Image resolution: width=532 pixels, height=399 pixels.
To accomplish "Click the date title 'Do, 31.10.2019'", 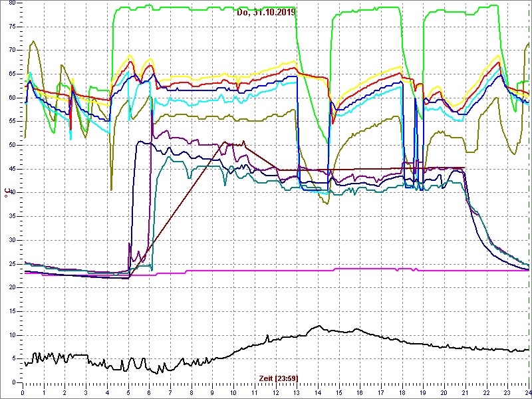I will [267, 13].
